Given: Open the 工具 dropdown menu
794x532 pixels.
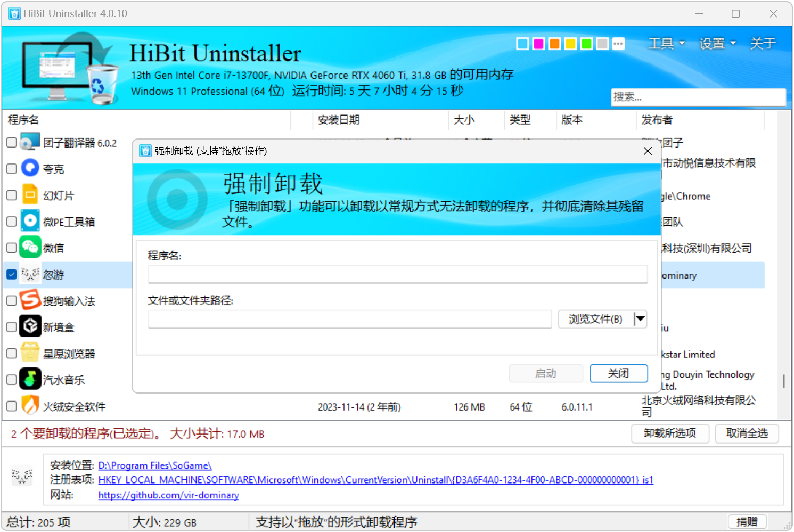Looking at the screenshot, I should click(666, 44).
